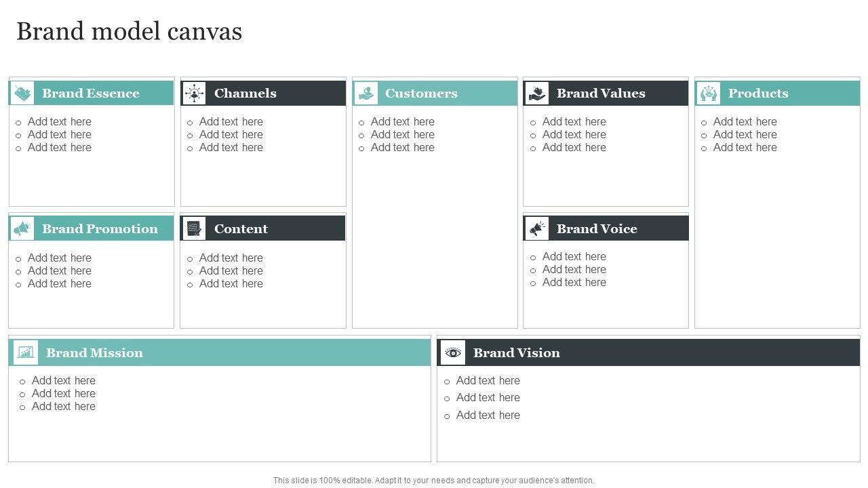Click the Brand Values hand-heart icon
This screenshot has width=868, height=488.
pyautogui.click(x=537, y=93)
